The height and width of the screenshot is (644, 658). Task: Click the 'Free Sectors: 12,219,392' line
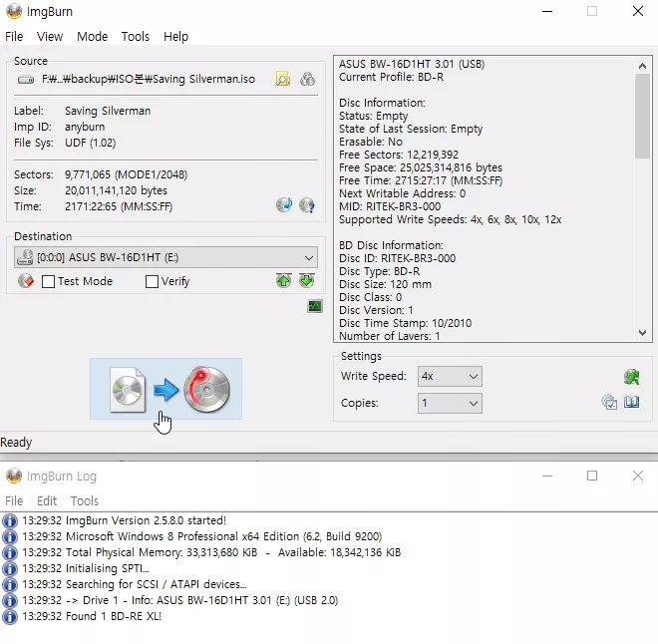coord(399,155)
